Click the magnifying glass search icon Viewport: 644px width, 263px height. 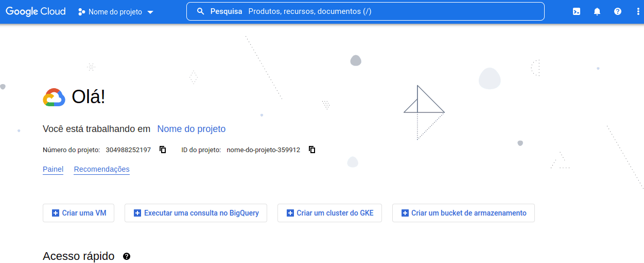201,11
